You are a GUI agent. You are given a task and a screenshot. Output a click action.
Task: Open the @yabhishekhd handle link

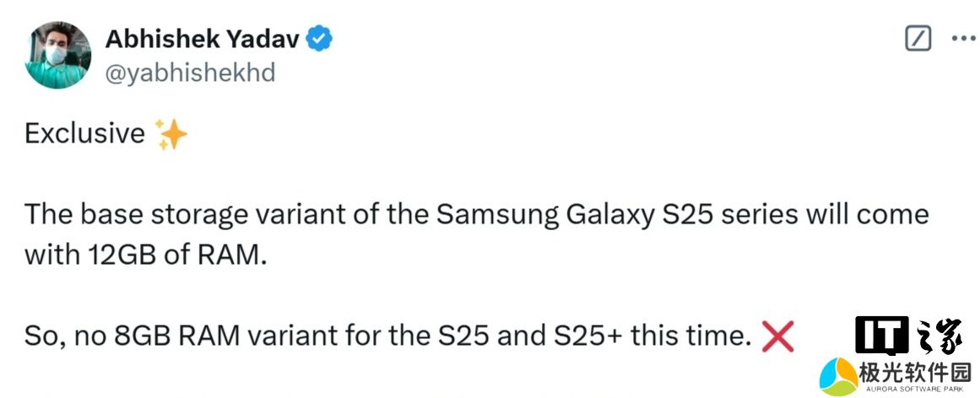[190, 73]
